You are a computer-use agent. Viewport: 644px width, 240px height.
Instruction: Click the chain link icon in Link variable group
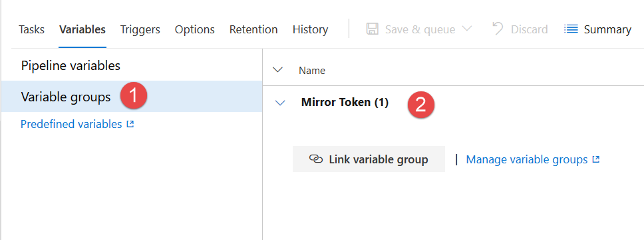click(x=315, y=159)
